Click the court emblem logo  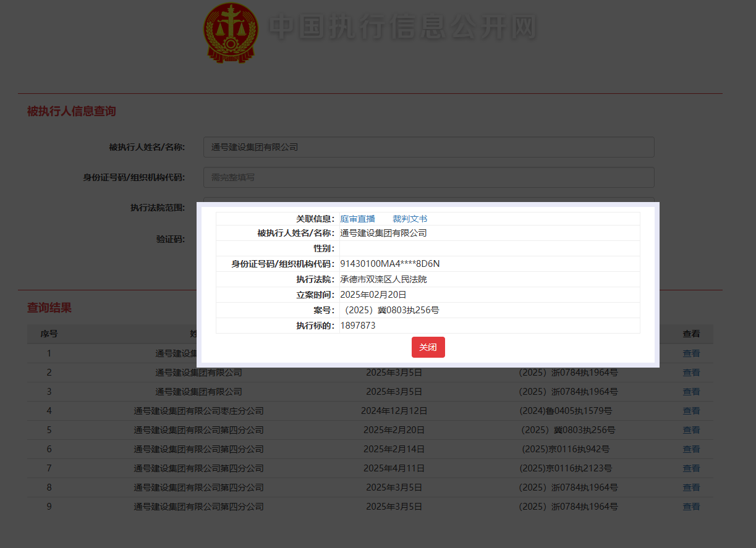pyautogui.click(x=230, y=33)
